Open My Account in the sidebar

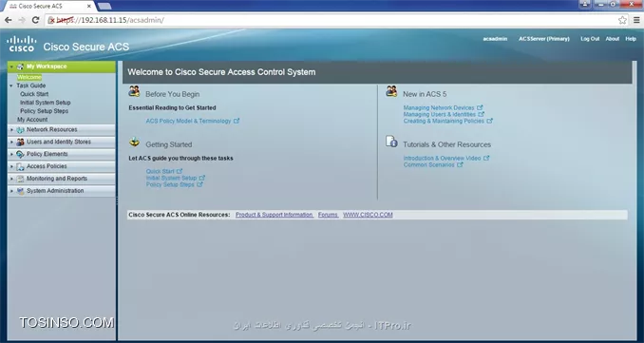coord(32,120)
